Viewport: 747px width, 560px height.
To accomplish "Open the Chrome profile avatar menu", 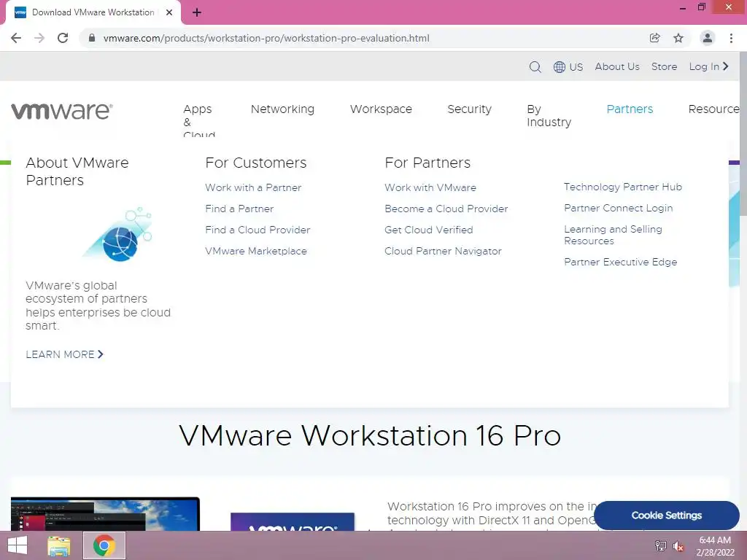I will [x=708, y=38].
